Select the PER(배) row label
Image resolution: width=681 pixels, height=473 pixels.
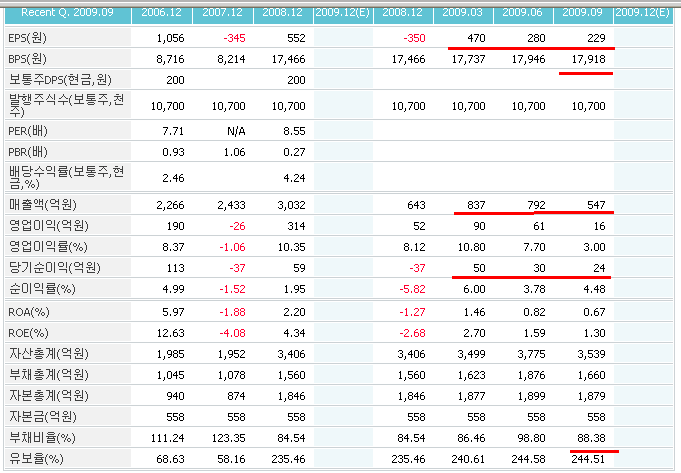click(31, 130)
